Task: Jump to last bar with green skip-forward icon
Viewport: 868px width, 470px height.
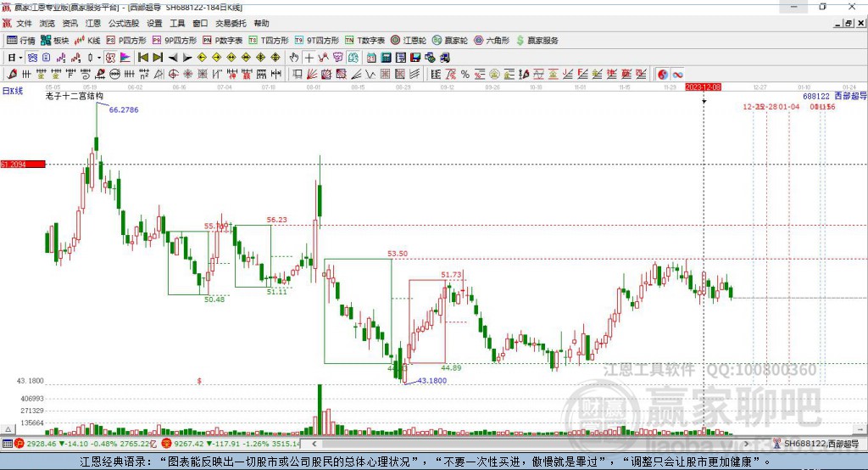Action: [x=158, y=58]
